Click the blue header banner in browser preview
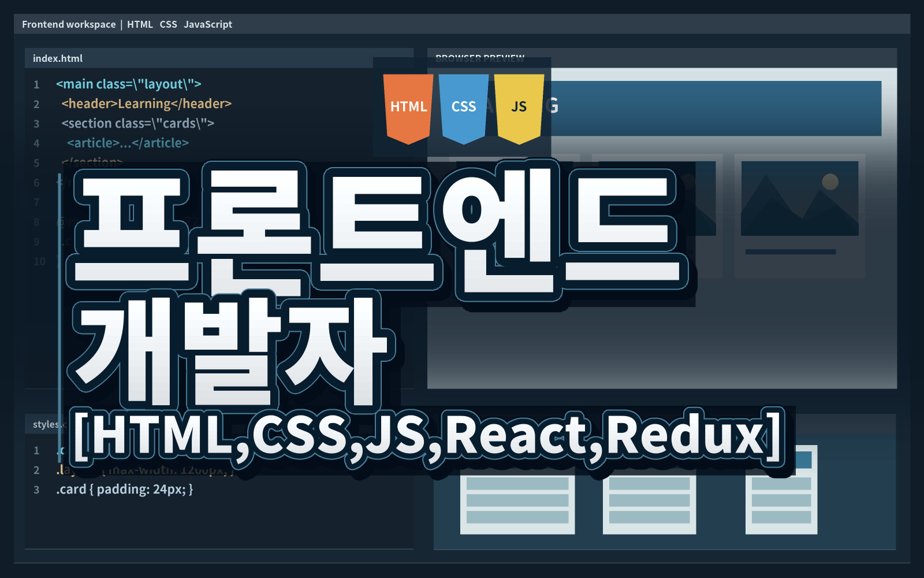This screenshot has height=578, width=924. [x=716, y=108]
